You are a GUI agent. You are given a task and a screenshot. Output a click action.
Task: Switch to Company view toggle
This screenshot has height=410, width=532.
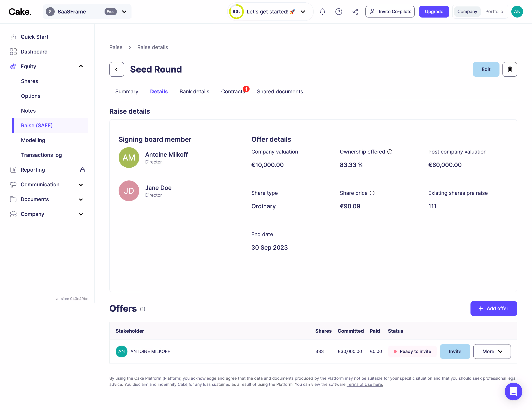point(467,11)
